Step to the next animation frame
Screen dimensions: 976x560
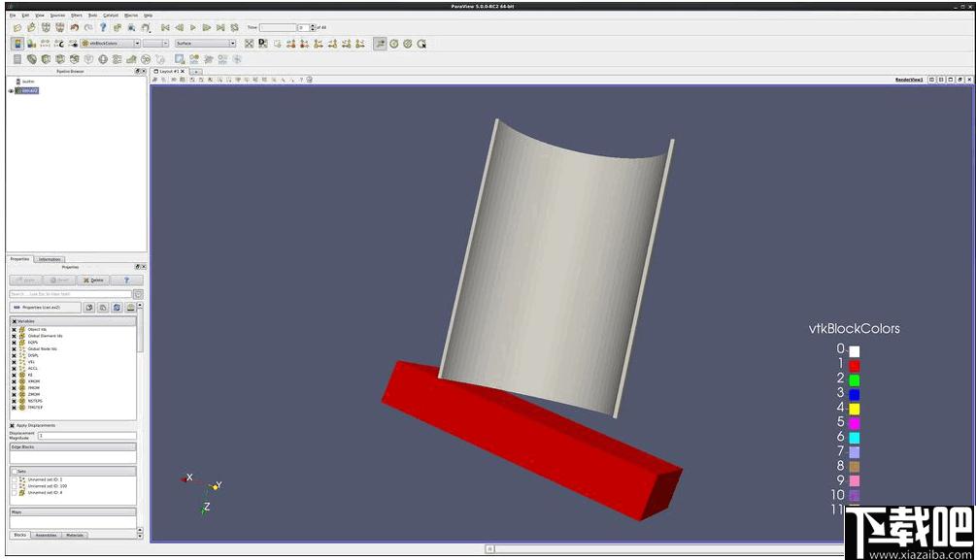207,27
